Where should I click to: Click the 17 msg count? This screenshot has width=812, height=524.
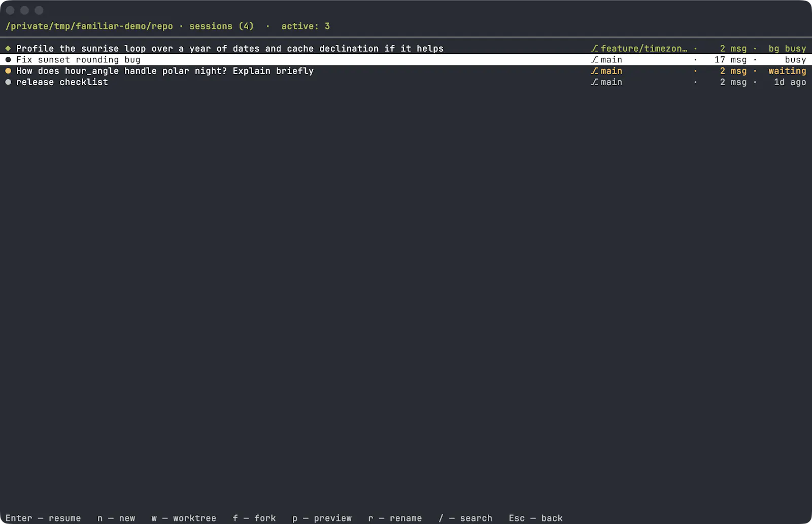tap(731, 59)
